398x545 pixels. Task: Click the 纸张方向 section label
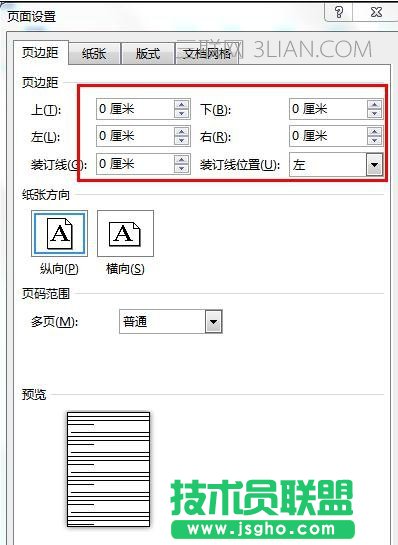click(x=46, y=195)
